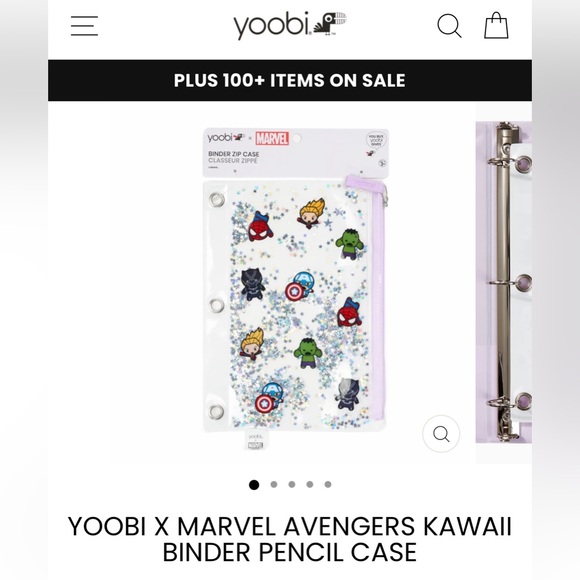Select the third carousel dot

click(292, 484)
